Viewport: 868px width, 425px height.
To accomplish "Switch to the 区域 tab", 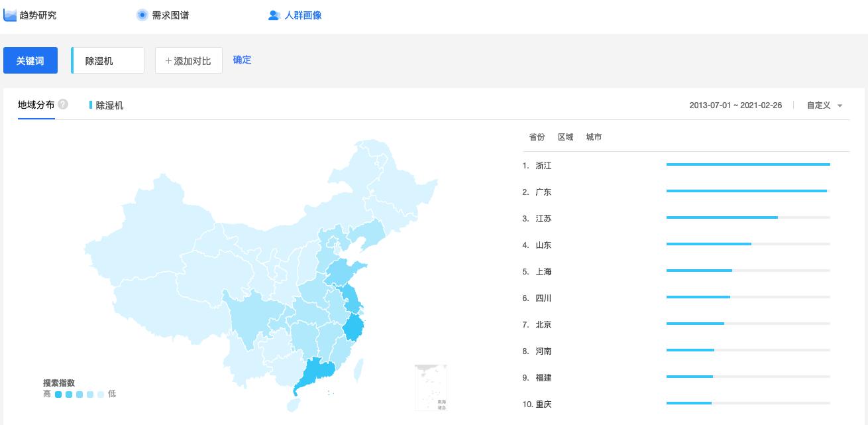I will click(x=565, y=137).
